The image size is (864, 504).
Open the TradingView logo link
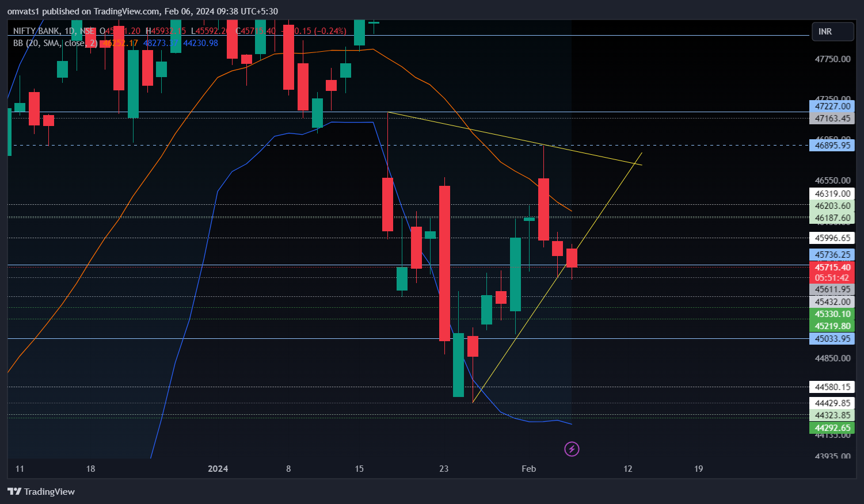[41, 491]
